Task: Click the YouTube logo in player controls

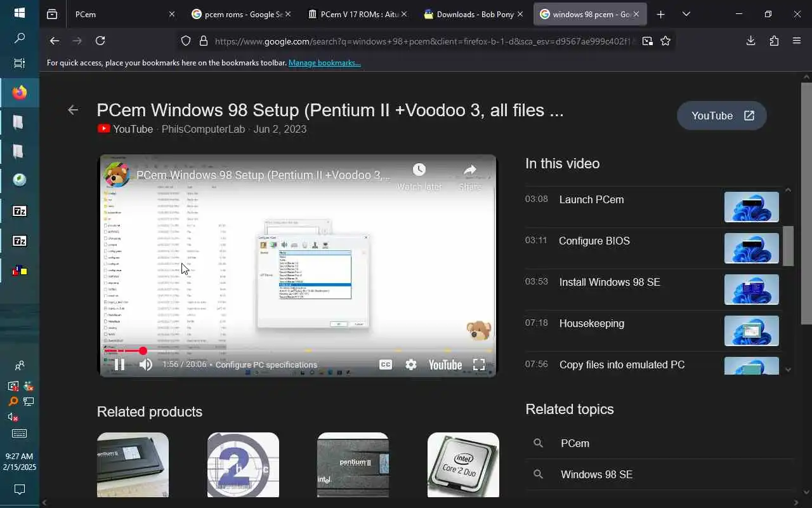Action: click(x=445, y=364)
